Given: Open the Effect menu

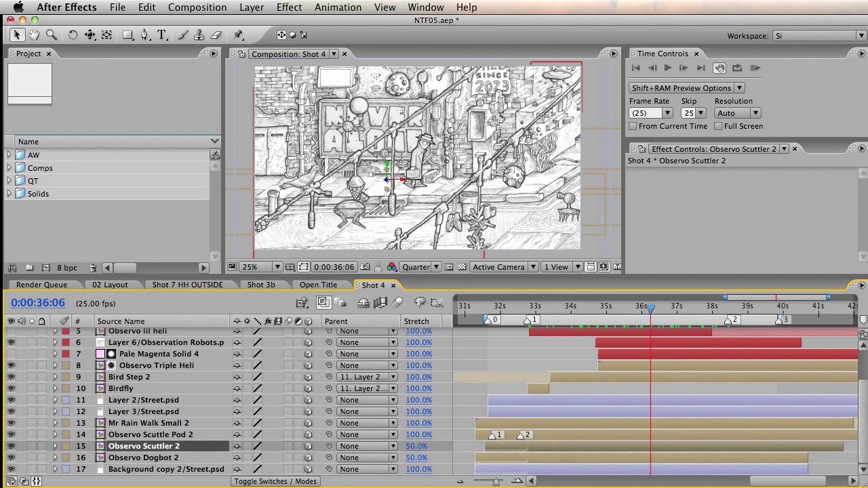Looking at the screenshot, I should click(x=289, y=7).
